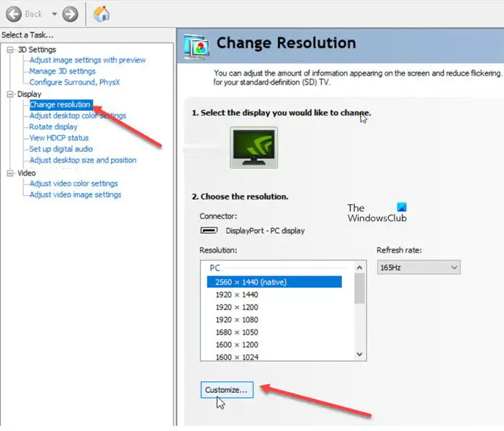Collapse the Video tree node
The image size is (504, 431).
pyautogui.click(x=10, y=173)
